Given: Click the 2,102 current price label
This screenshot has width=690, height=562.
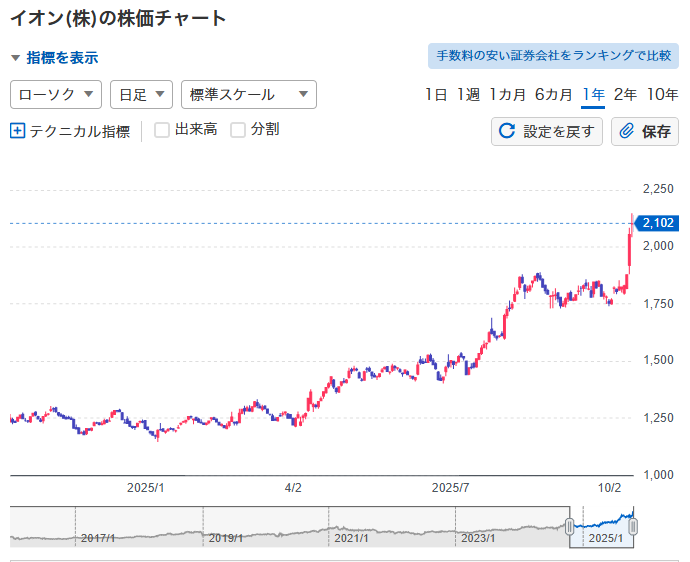Looking at the screenshot, I should [x=656, y=223].
